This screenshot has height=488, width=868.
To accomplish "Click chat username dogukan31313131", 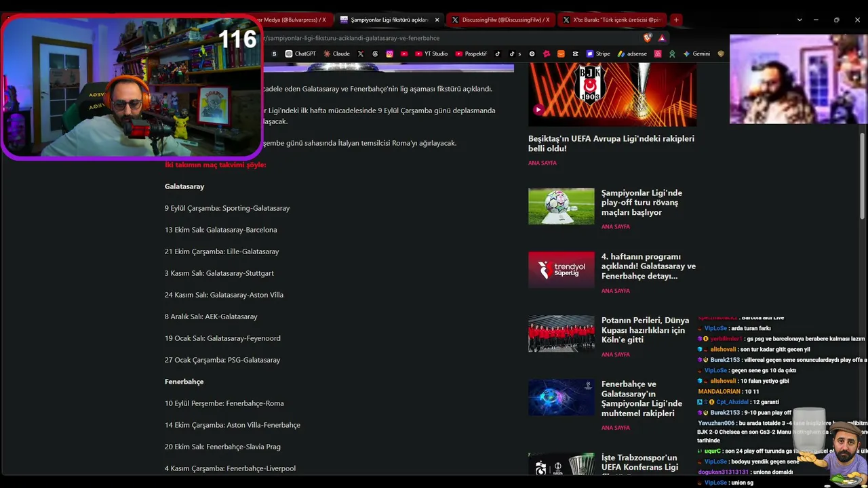I will pyautogui.click(x=723, y=472).
